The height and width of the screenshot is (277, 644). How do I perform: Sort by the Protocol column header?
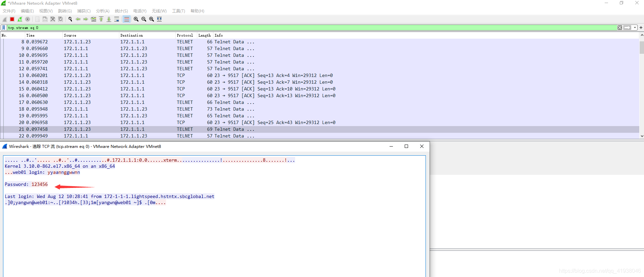(x=186, y=35)
